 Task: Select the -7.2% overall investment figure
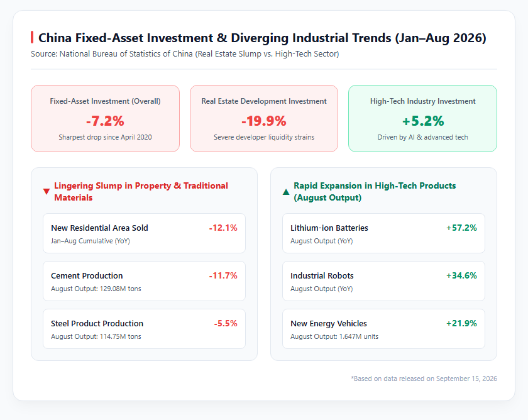coord(105,121)
